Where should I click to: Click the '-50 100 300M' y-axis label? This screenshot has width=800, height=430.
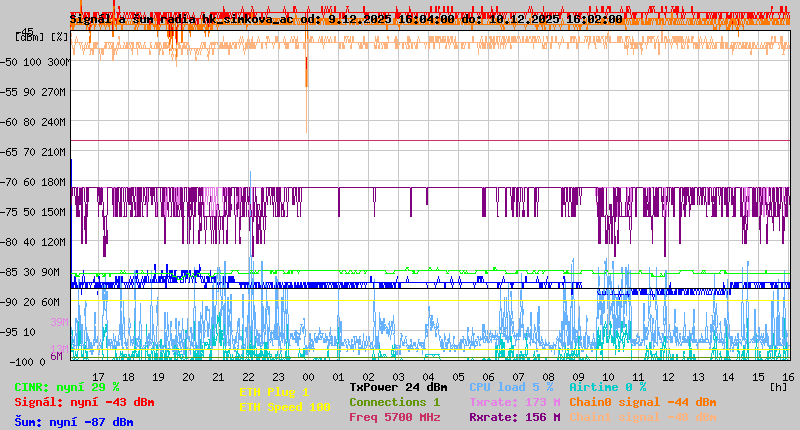click(35, 62)
